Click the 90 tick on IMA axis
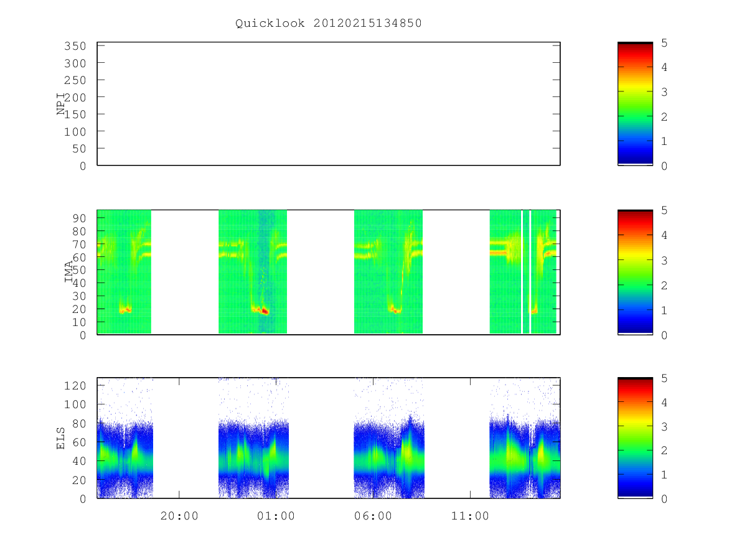 [80, 218]
